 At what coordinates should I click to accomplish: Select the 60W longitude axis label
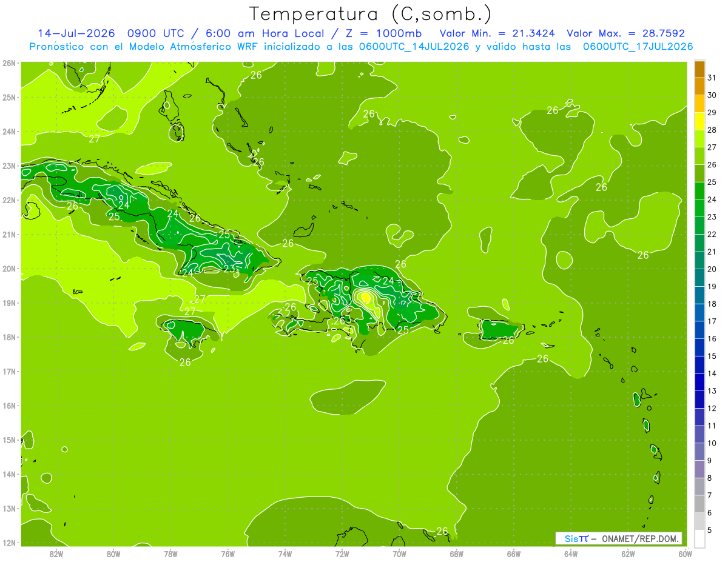tap(685, 554)
